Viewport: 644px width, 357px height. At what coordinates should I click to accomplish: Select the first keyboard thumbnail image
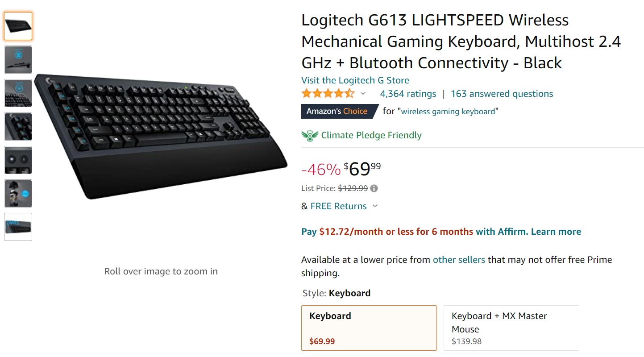[18, 26]
